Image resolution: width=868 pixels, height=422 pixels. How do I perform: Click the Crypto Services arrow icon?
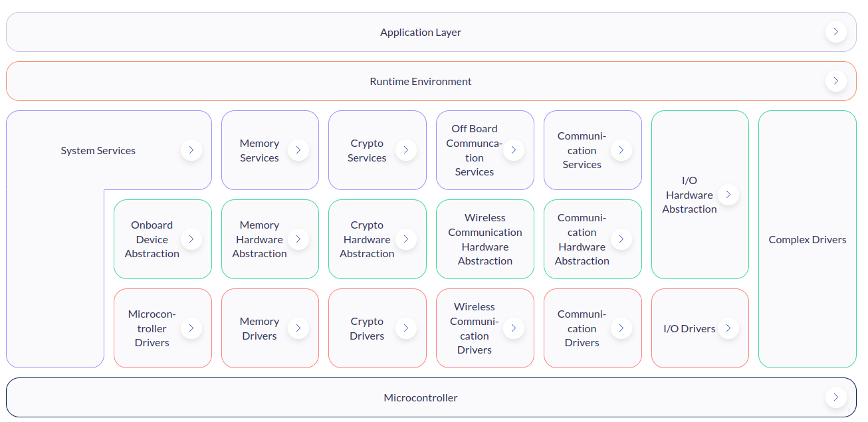(406, 150)
